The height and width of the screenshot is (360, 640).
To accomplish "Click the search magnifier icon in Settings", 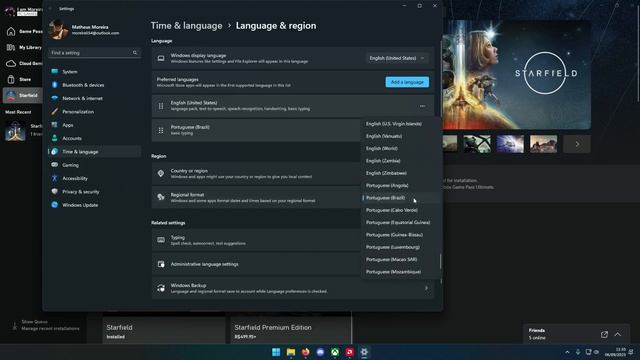I will (x=135, y=53).
